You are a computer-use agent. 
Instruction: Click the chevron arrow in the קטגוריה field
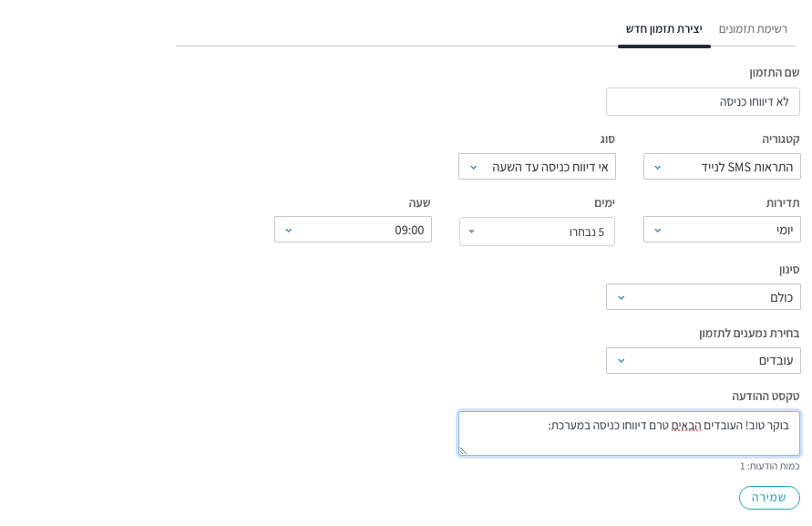click(658, 168)
